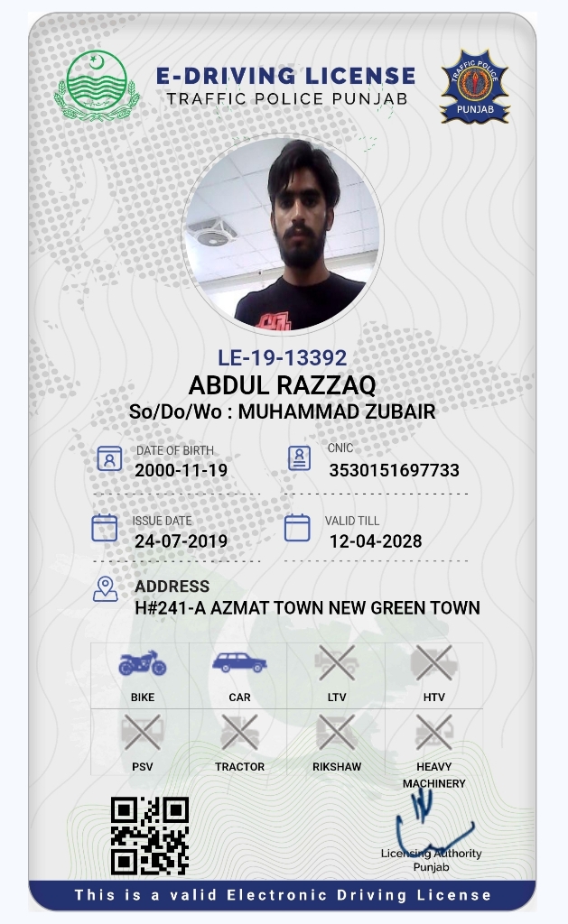Click the valid till calendar icon
568x924 pixels.
point(297,527)
